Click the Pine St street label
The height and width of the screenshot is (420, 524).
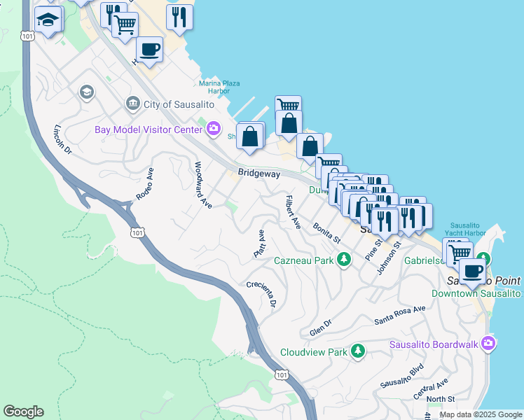pos(373,250)
